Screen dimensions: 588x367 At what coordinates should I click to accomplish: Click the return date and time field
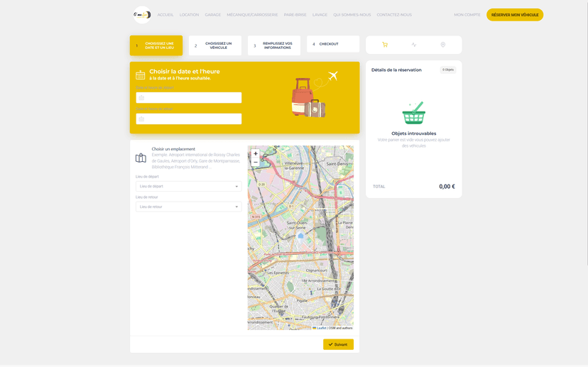(x=189, y=119)
